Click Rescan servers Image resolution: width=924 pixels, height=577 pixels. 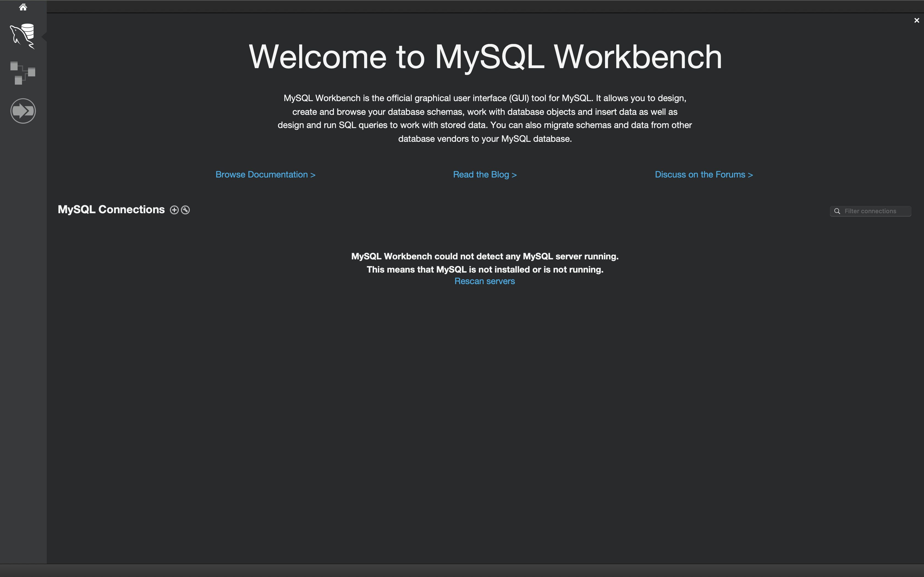pyautogui.click(x=485, y=281)
